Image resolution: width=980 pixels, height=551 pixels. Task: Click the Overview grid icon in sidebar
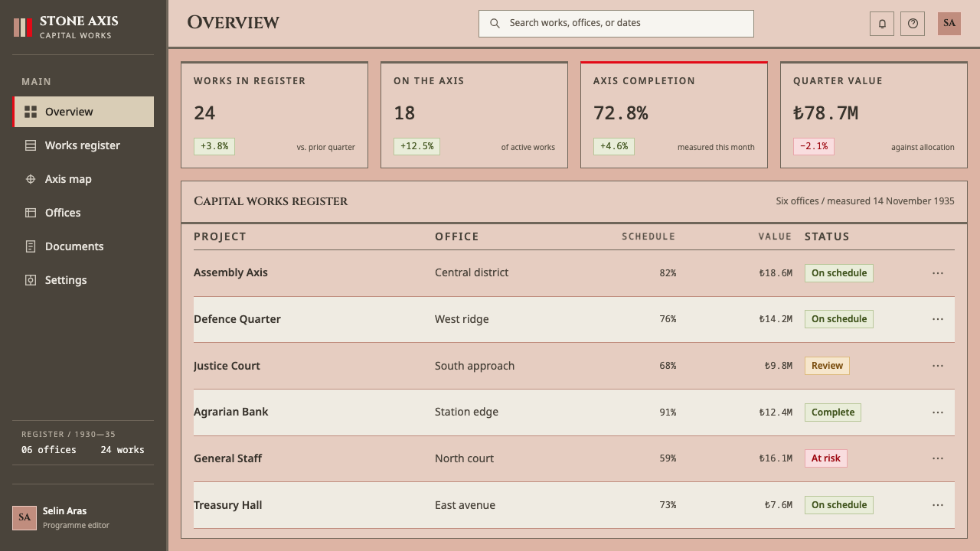coord(31,112)
